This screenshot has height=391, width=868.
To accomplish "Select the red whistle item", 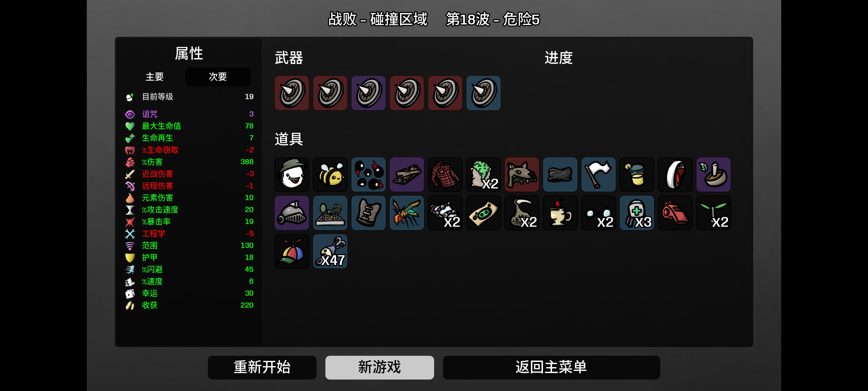I will (x=675, y=213).
